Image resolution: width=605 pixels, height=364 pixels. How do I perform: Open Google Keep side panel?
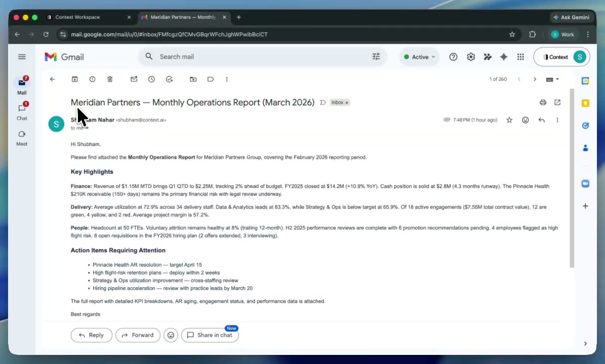(x=585, y=103)
